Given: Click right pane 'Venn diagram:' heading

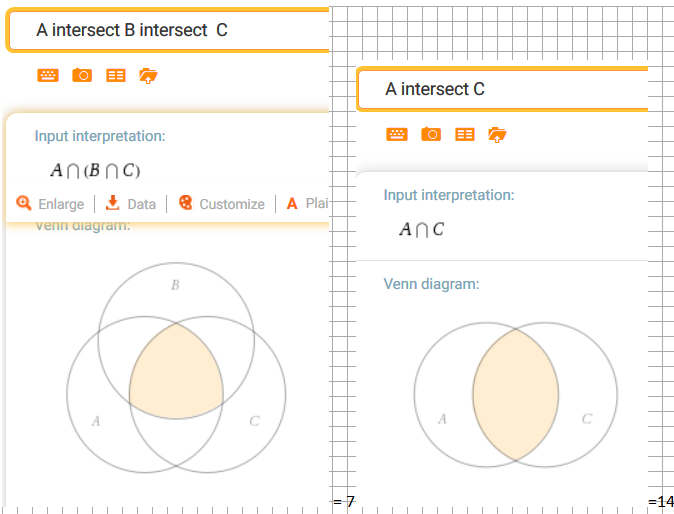Looking at the screenshot, I should 431,284.
